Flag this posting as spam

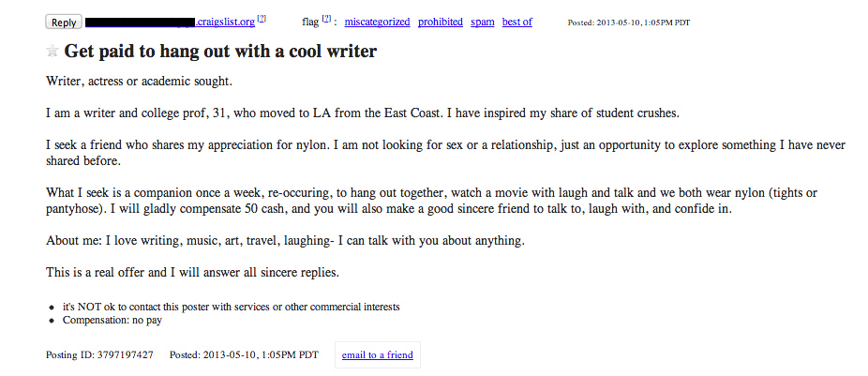(483, 22)
